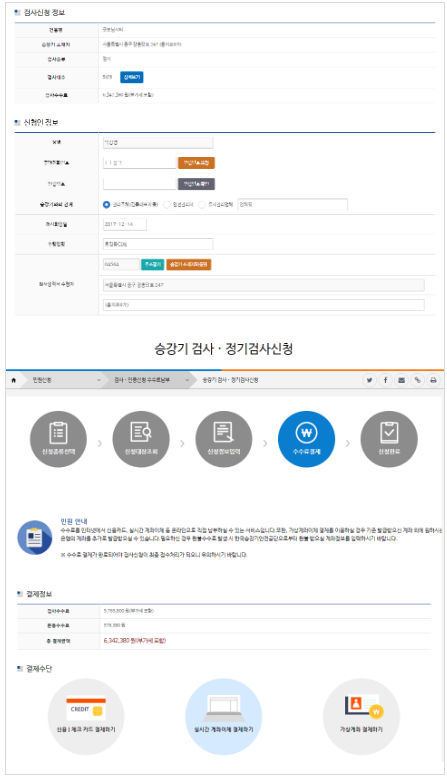Choose 실시간 계좌이체 결제하기 laptop icon
Viewport: 447px width, 779px height.
point(224,717)
